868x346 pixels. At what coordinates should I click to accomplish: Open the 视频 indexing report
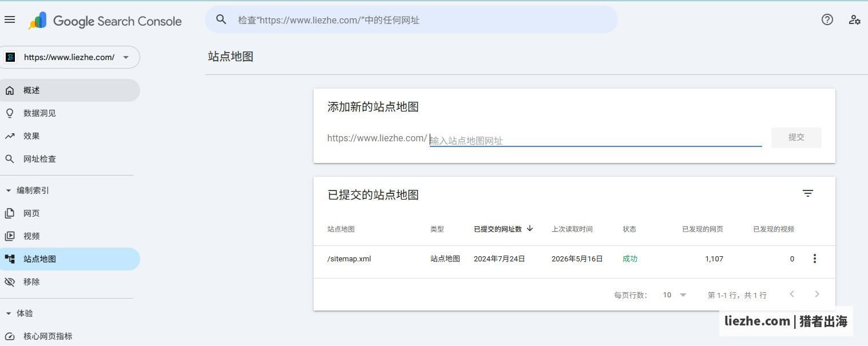pyautogui.click(x=70, y=236)
